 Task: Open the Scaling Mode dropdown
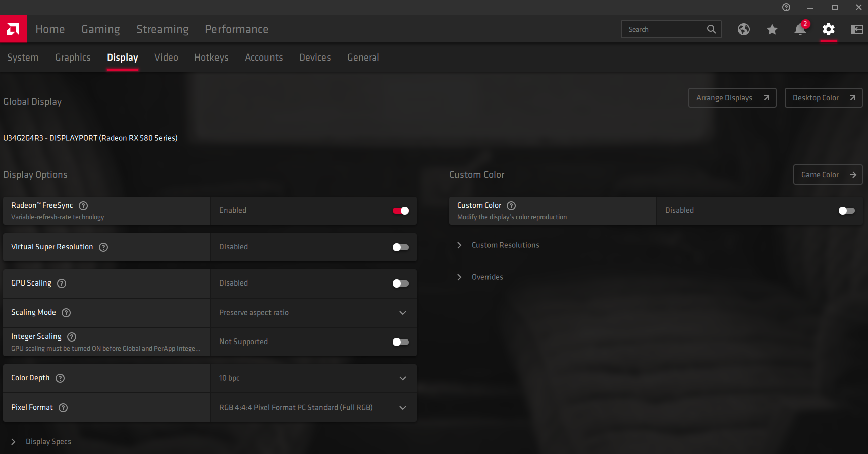pos(313,313)
